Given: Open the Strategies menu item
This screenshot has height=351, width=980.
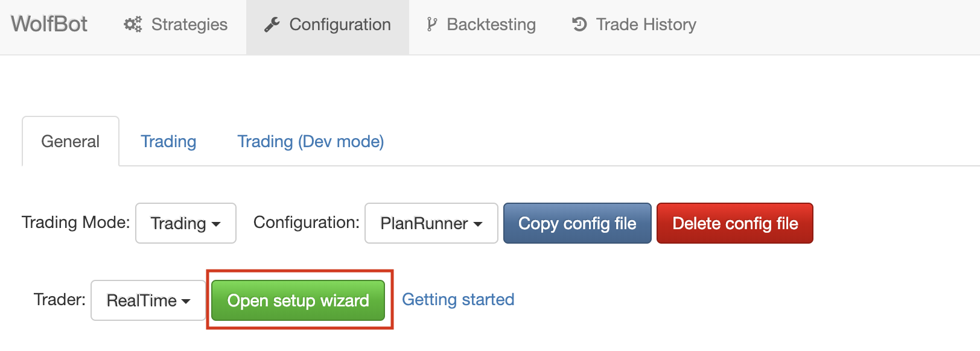Looking at the screenshot, I should coord(176,25).
